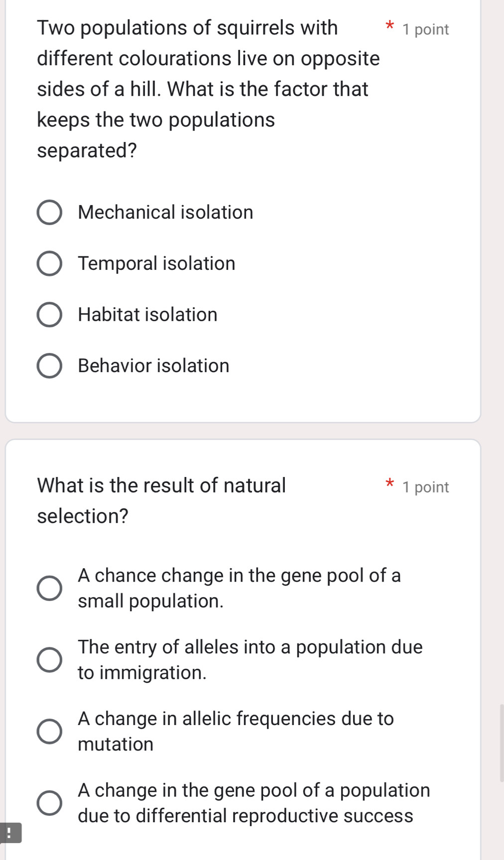The width and height of the screenshot is (504, 860).
Task: Select the Temporal isolation option
Action: tap(50, 263)
